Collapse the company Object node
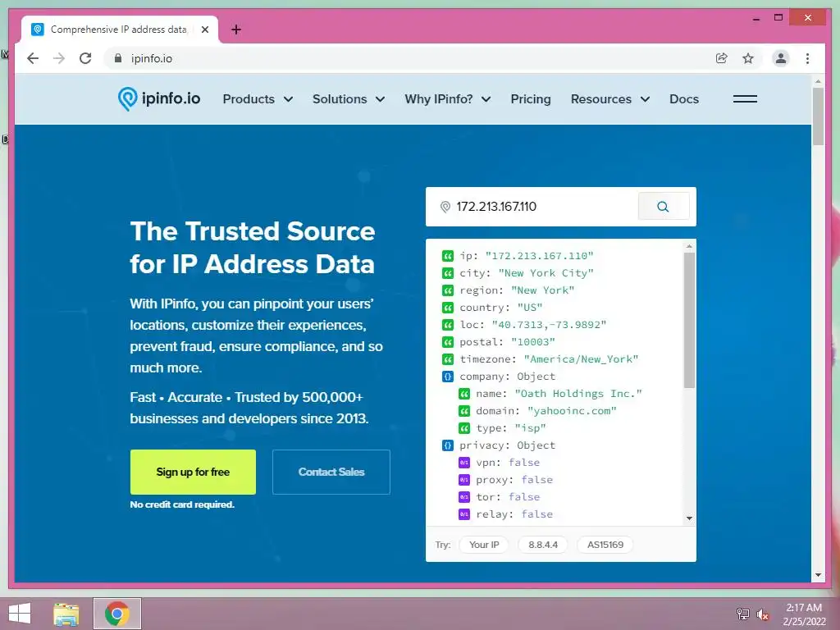 coord(447,377)
